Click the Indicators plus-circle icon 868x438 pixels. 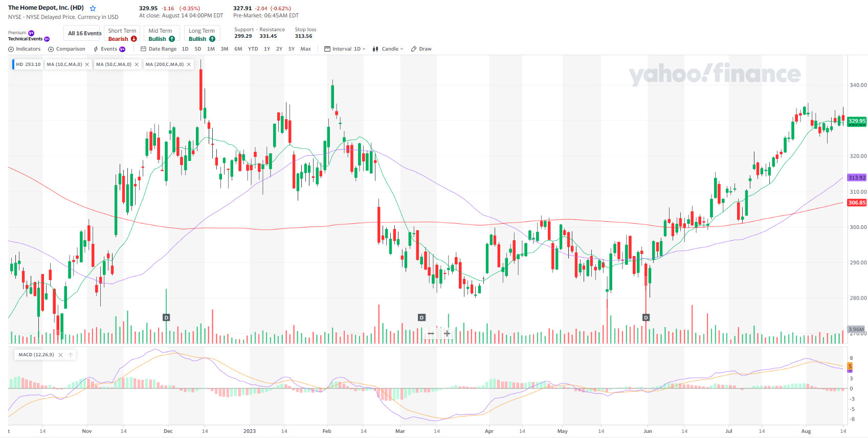pos(11,49)
